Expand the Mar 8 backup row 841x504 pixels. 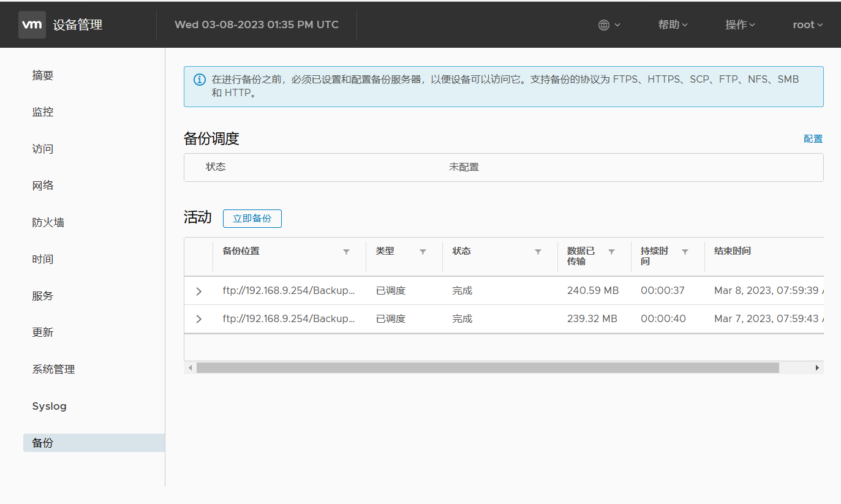click(198, 291)
